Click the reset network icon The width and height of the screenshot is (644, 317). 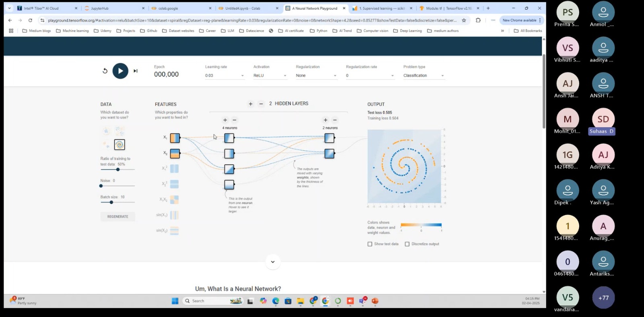coord(105,71)
